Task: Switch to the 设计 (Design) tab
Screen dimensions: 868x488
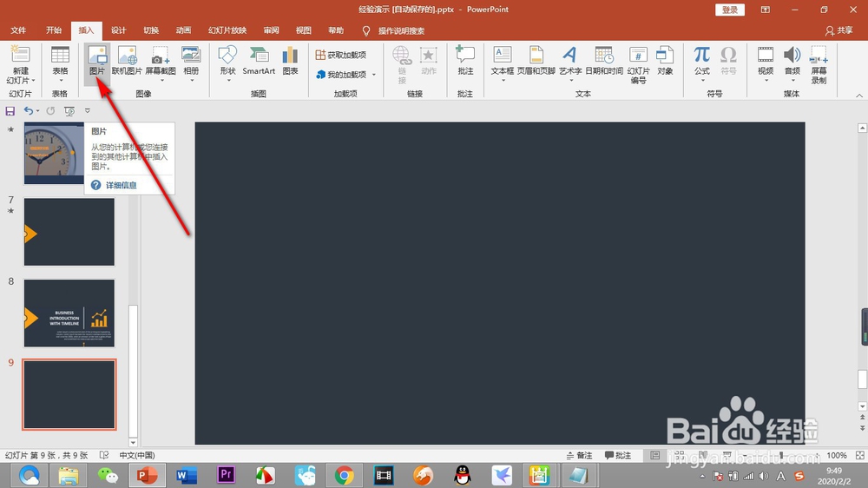Action: tap(118, 30)
